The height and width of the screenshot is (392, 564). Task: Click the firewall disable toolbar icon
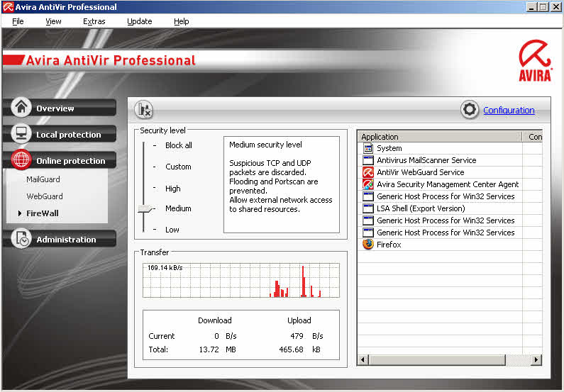coord(144,110)
